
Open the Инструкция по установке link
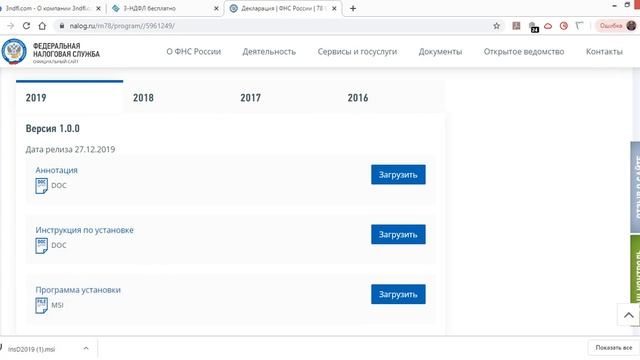(84, 230)
